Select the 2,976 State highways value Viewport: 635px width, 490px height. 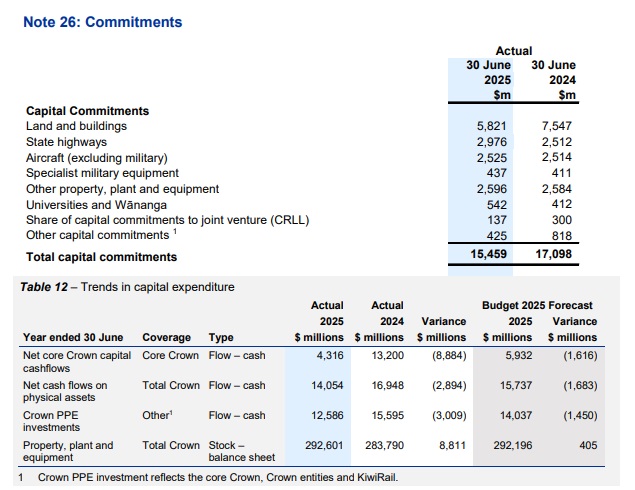(492, 142)
